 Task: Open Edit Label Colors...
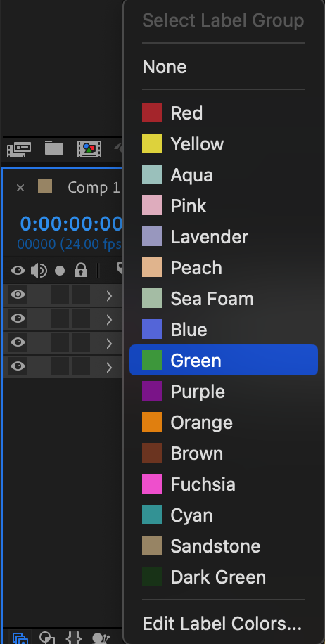click(x=222, y=624)
